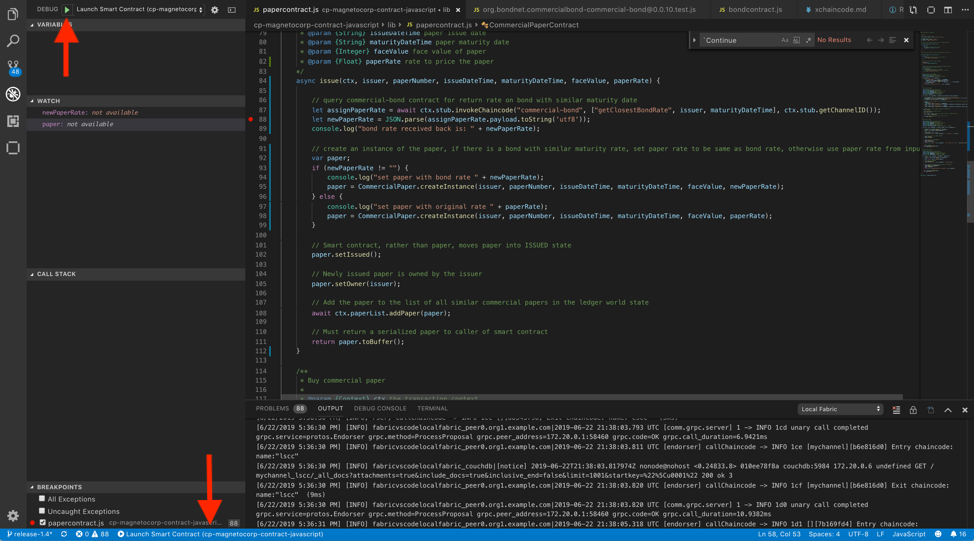The height and width of the screenshot is (541, 974).
Task: Click CommercialPaperContract breadcrumb
Action: pos(530,25)
